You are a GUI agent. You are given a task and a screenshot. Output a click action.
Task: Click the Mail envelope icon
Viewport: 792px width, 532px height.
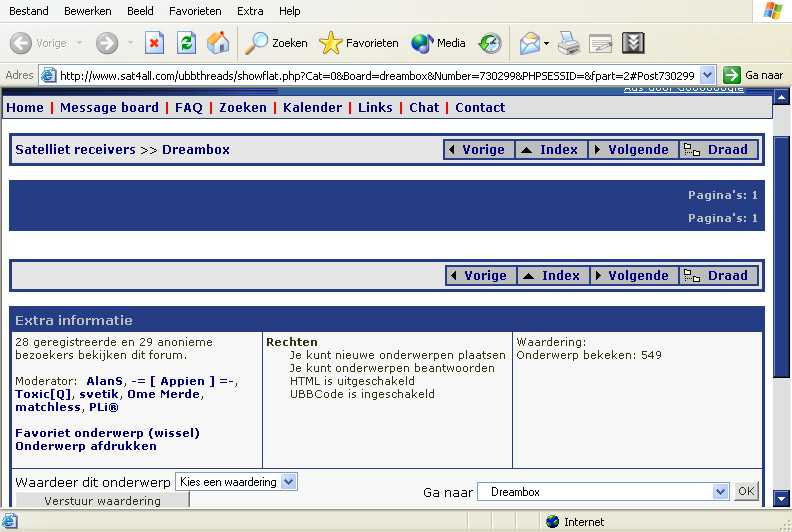point(530,43)
